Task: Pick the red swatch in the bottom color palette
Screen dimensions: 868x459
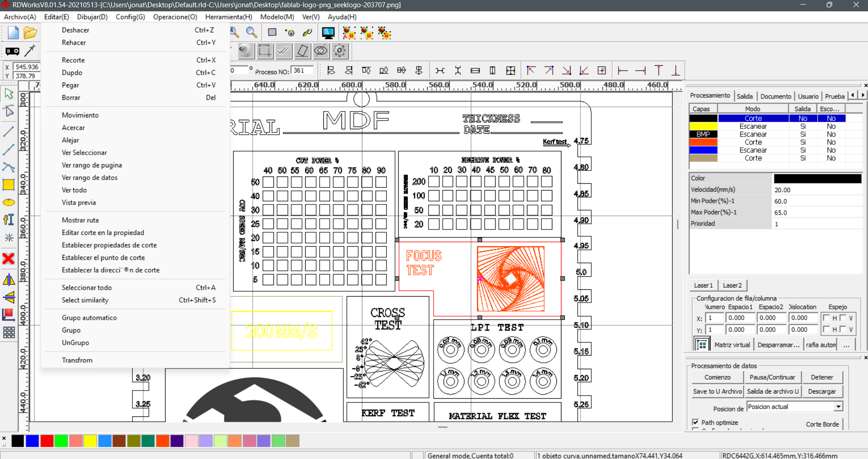Action: click(x=47, y=441)
